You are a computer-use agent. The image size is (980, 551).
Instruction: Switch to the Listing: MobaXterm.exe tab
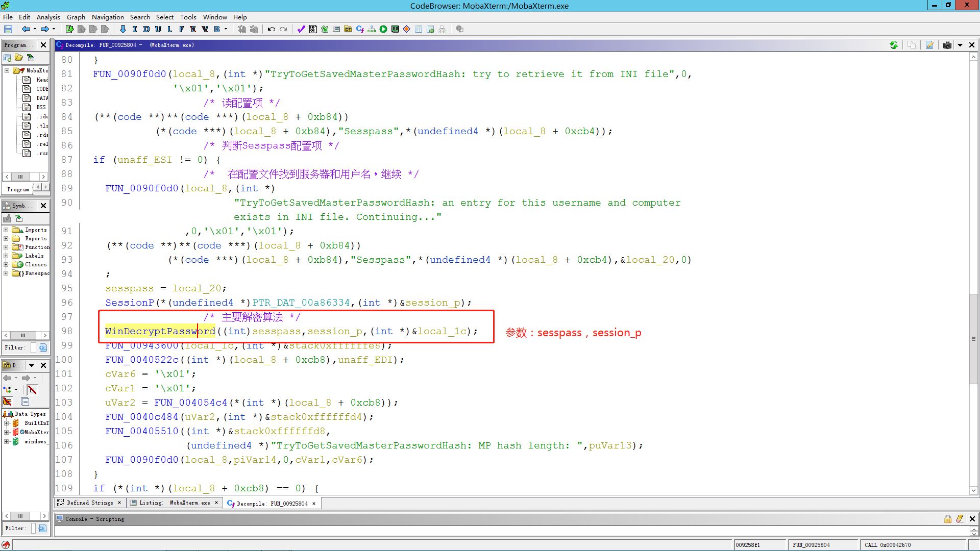pos(175,503)
